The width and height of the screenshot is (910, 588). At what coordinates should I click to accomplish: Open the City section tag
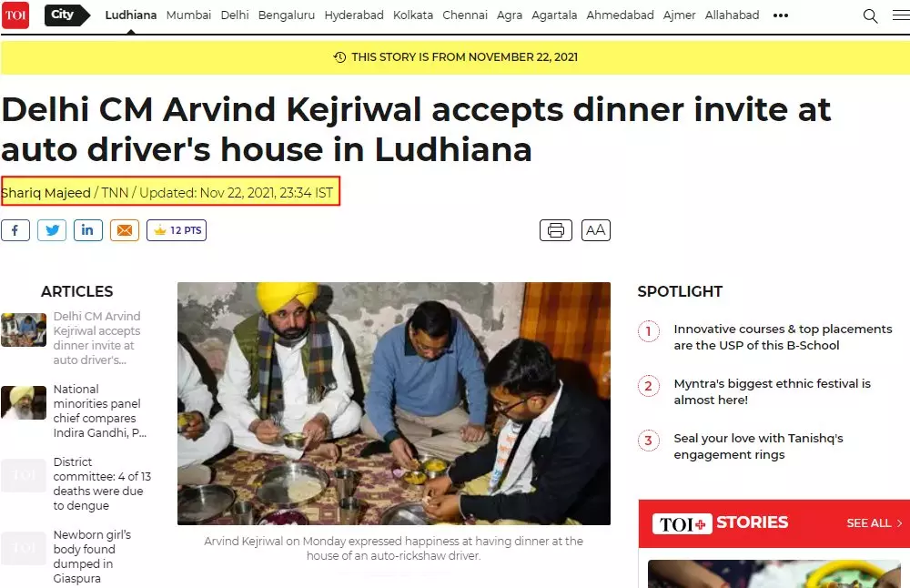click(x=67, y=15)
